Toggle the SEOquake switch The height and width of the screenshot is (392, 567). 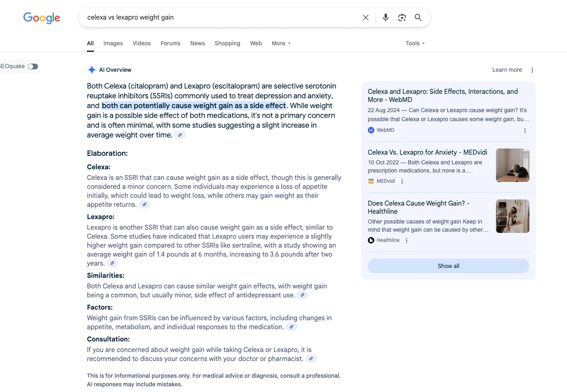click(x=33, y=66)
